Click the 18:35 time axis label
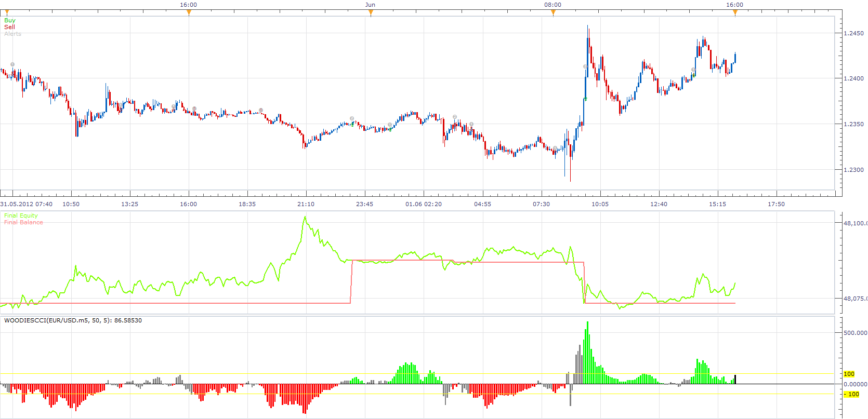The height and width of the screenshot is (419, 868). coord(247,204)
